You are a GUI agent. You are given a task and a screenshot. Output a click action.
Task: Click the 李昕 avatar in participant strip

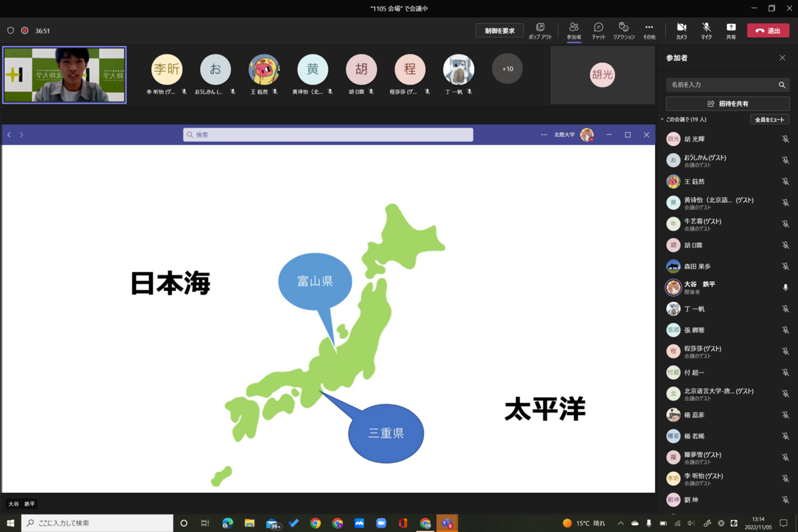(x=166, y=69)
